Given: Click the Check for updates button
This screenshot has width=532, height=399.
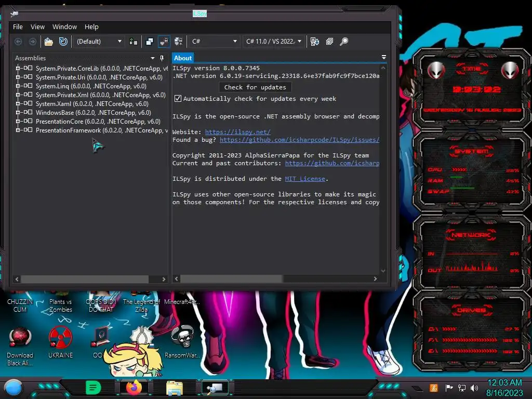Looking at the screenshot, I should (255, 87).
